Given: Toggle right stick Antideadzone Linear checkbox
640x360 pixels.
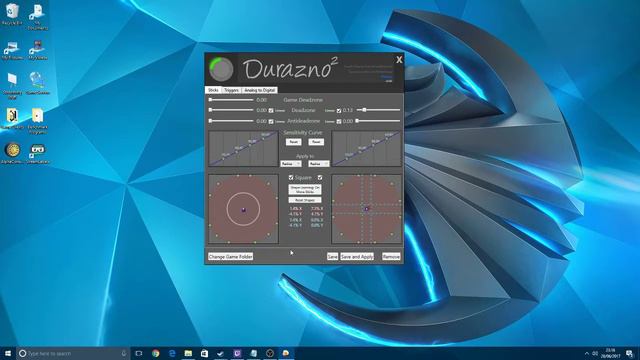Looking at the screenshot, I should (339, 121).
